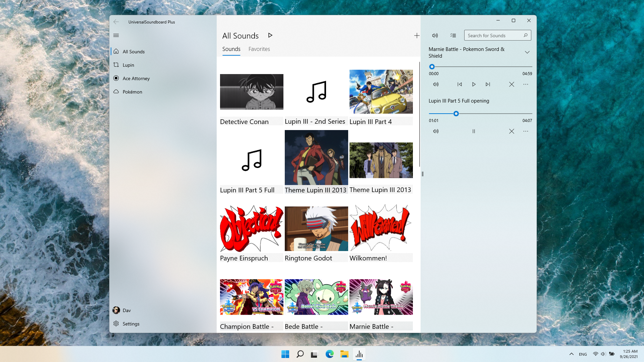Drag the Lupin III Part 5 playback slider
644x362 pixels.
[x=455, y=114]
